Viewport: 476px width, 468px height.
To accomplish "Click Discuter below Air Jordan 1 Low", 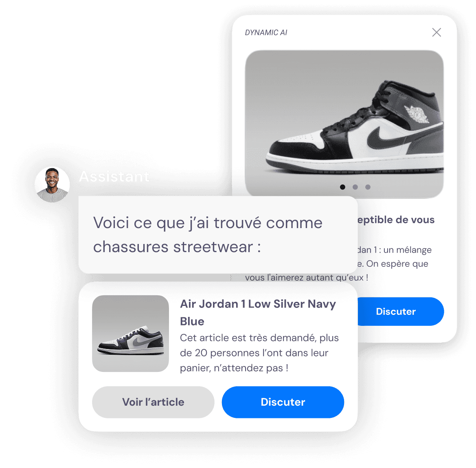I will pyautogui.click(x=283, y=402).
